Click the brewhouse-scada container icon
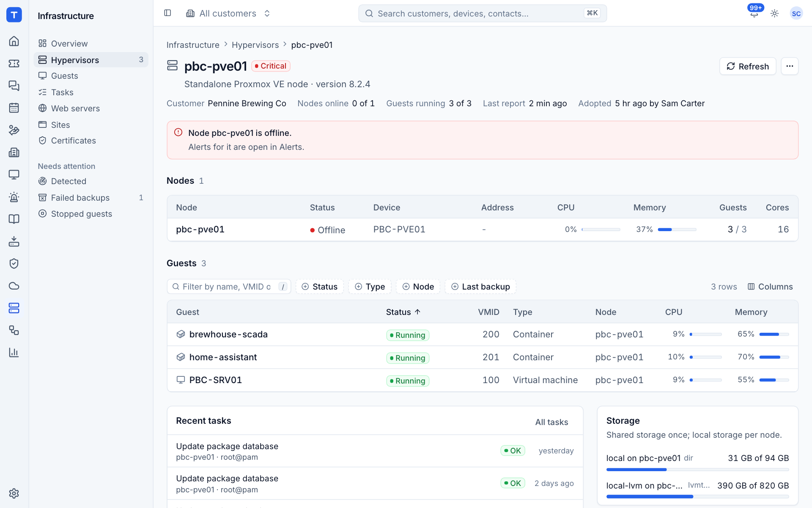812x508 pixels. tap(181, 334)
